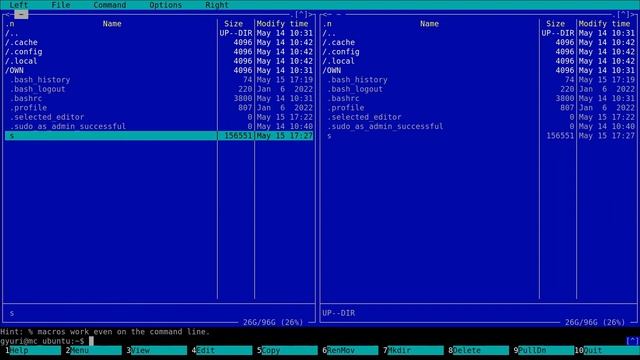Sort left panel by Name column header
Screen dimensions: 640x360
tap(112, 24)
